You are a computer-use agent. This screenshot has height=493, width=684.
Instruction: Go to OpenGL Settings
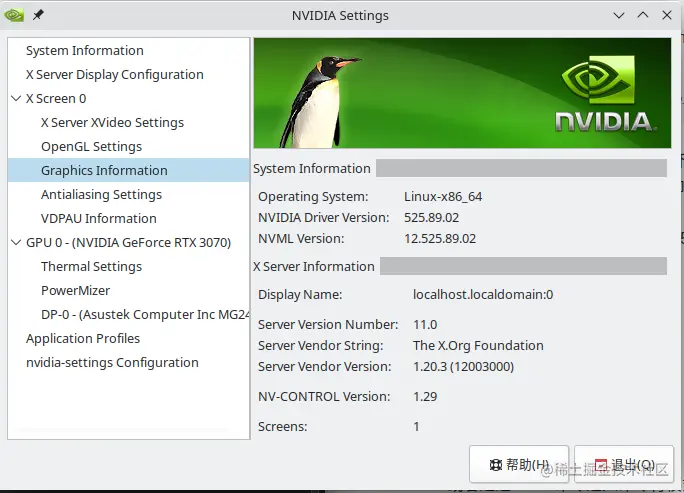(x=92, y=147)
